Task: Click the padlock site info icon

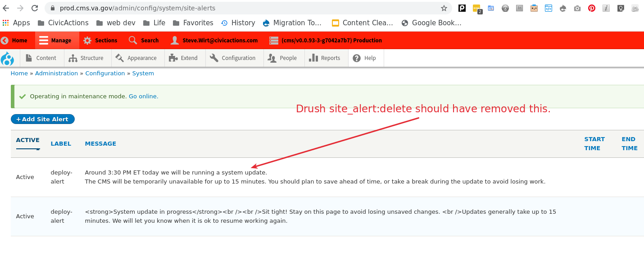Action: coord(53,8)
